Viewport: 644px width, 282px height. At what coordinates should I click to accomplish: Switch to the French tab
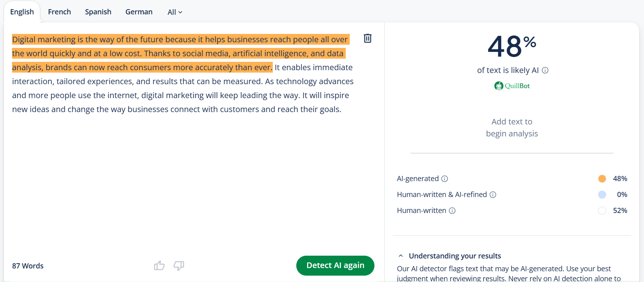pyautogui.click(x=59, y=12)
